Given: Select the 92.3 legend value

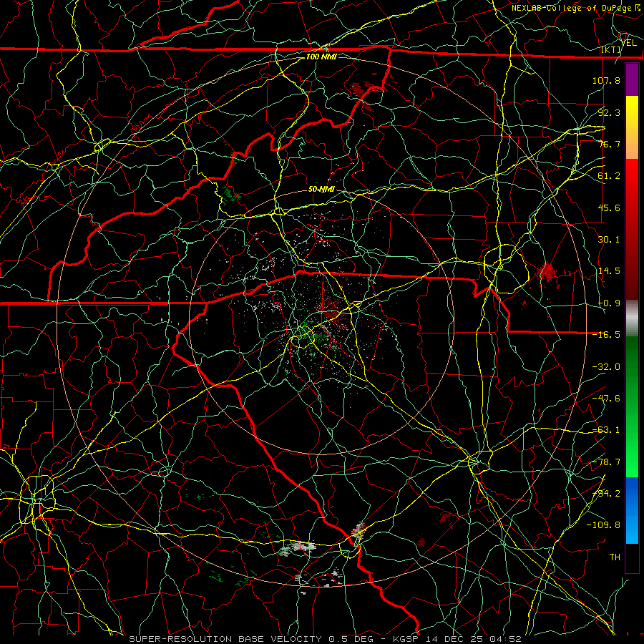Looking at the screenshot, I should 609,112.
